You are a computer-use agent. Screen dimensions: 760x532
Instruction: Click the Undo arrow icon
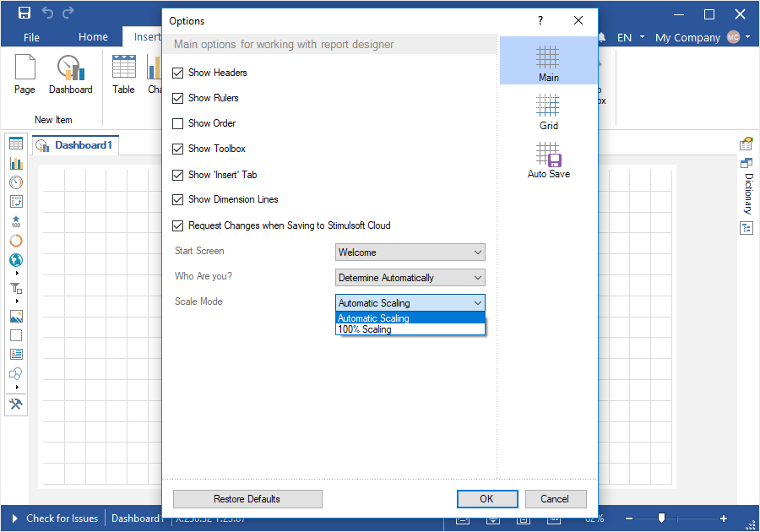tap(48, 13)
